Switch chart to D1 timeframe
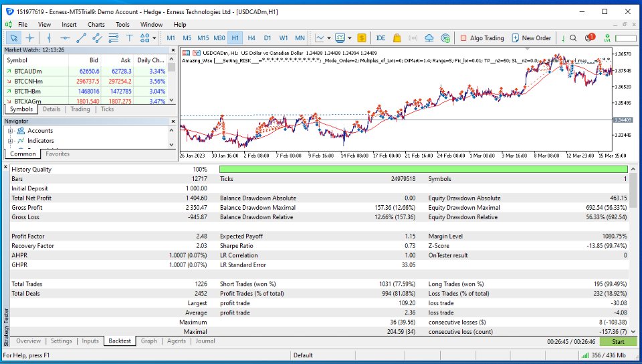 tap(267, 38)
